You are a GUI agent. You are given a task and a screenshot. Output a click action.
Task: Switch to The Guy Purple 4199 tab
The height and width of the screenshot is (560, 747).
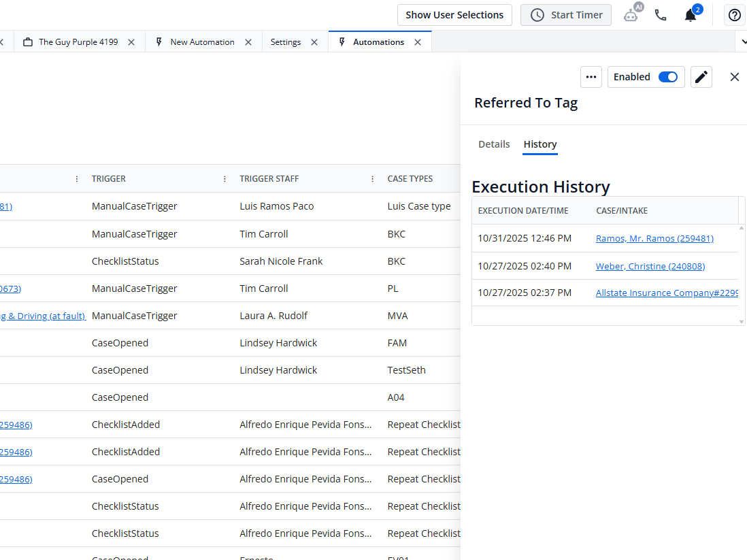[78, 42]
